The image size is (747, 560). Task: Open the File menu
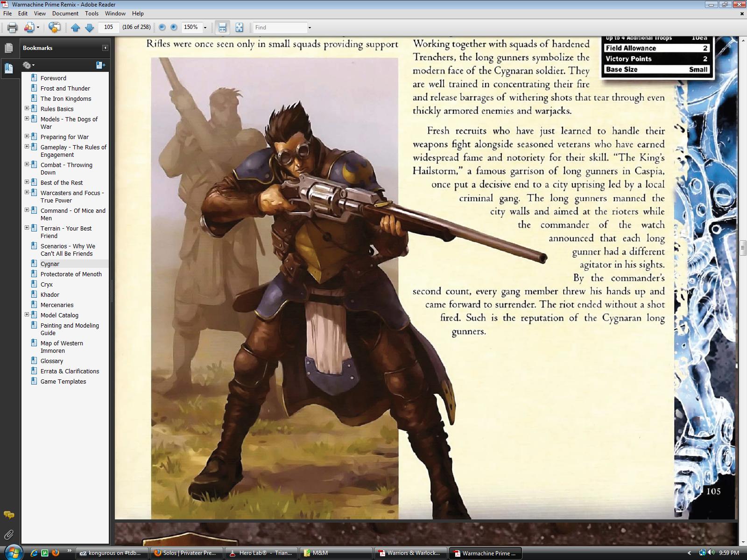(7, 14)
